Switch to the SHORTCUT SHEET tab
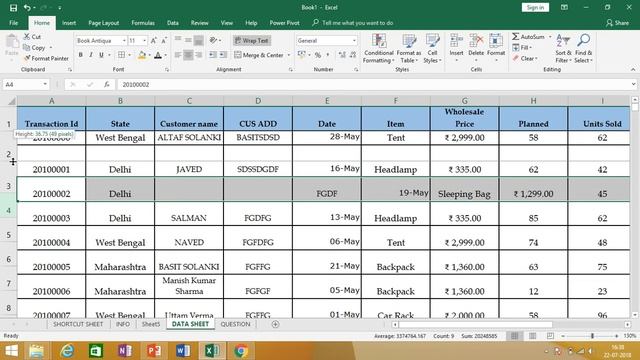This screenshot has height=360, width=640. (x=78, y=324)
